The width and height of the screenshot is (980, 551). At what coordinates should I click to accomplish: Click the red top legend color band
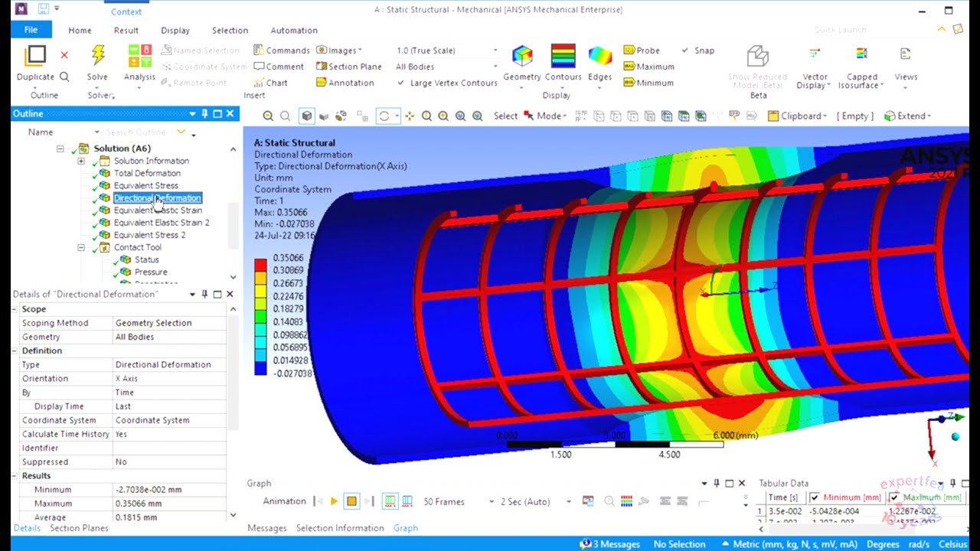point(261,265)
